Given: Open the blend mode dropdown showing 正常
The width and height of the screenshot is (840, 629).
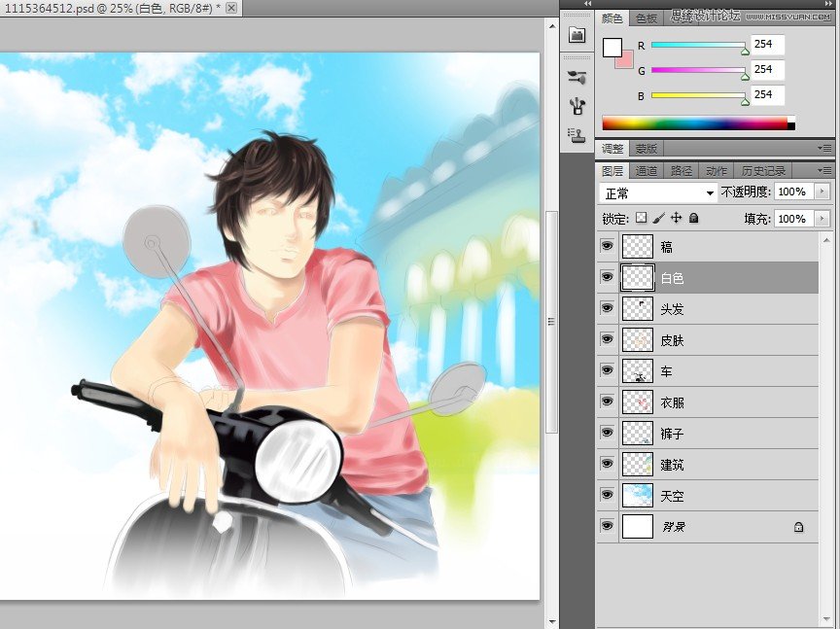Looking at the screenshot, I should click(658, 192).
